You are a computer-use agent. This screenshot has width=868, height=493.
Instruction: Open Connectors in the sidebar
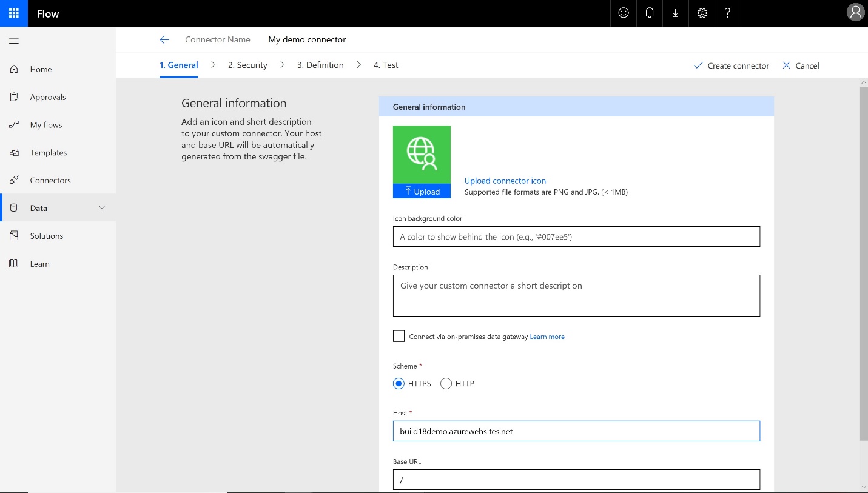(x=50, y=181)
